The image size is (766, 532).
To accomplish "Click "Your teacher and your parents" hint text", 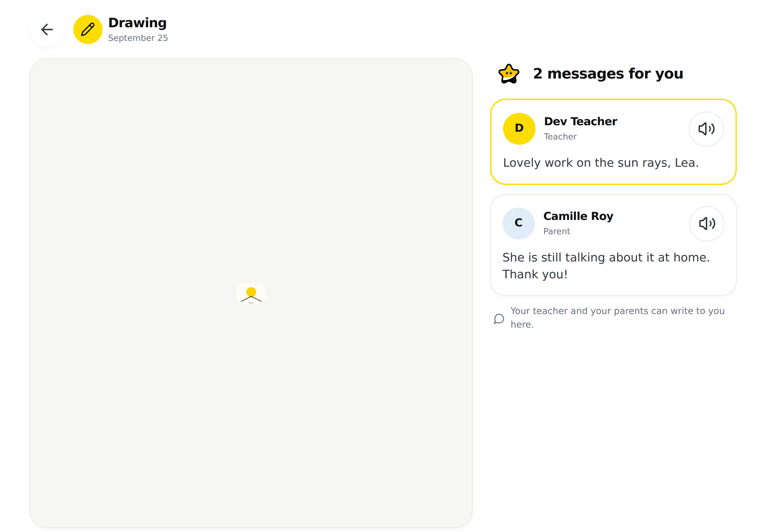I will click(617, 317).
